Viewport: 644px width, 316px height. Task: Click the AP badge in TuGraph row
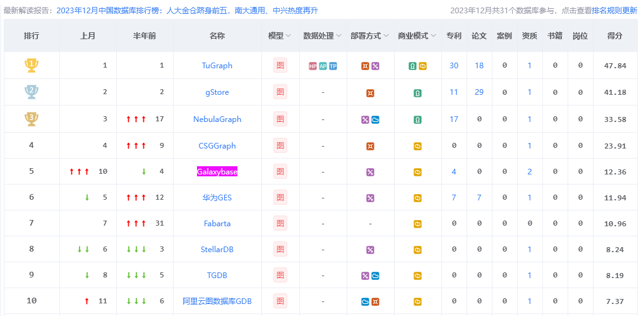tap(323, 66)
